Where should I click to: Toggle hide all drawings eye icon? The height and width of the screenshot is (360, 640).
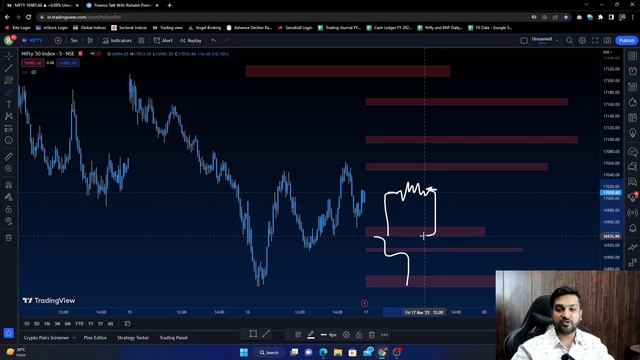coord(9,221)
